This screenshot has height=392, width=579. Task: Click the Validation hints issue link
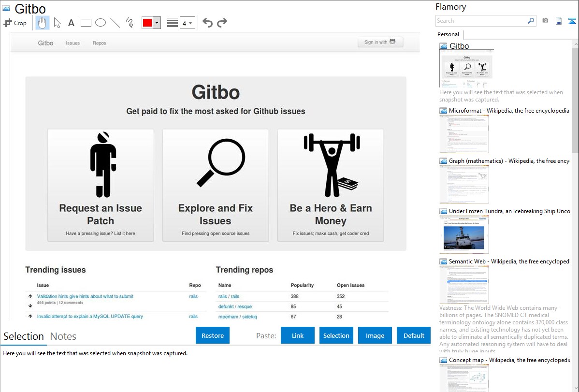[85, 296]
